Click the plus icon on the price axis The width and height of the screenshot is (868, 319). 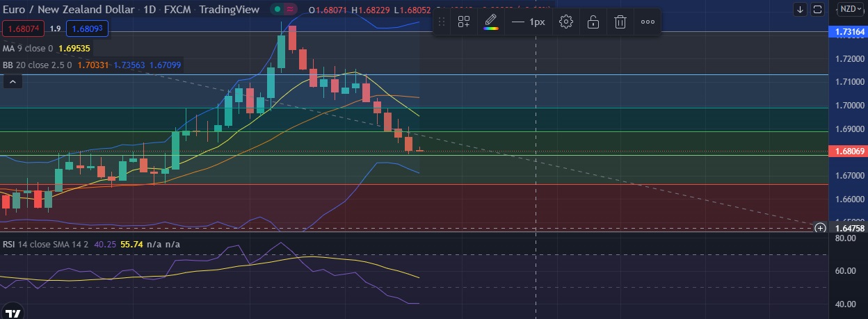(x=821, y=228)
